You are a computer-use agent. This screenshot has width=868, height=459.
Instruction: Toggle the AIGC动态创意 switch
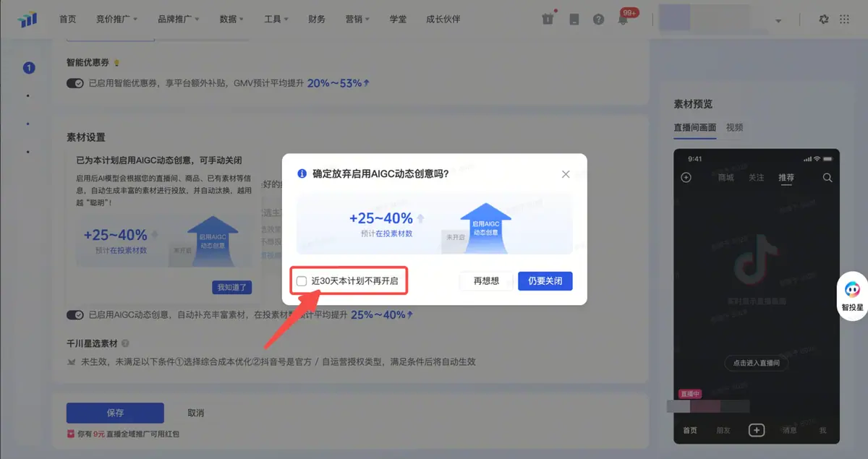[75, 314]
